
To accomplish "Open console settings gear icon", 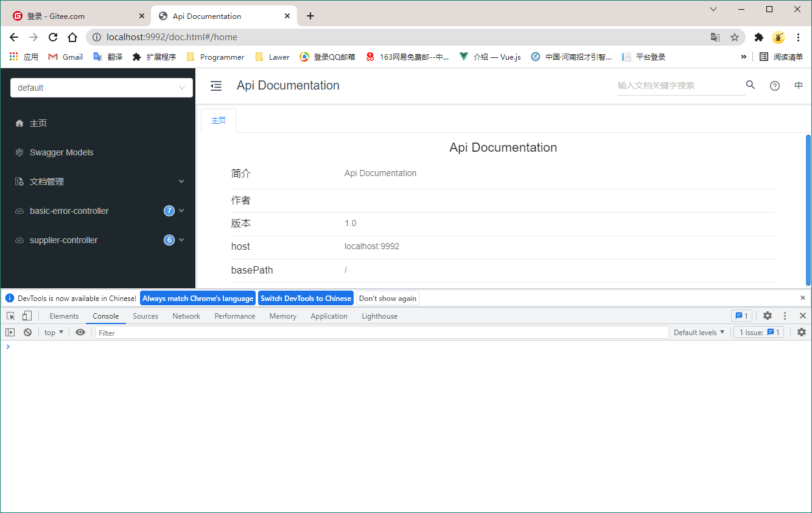I will click(802, 332).
